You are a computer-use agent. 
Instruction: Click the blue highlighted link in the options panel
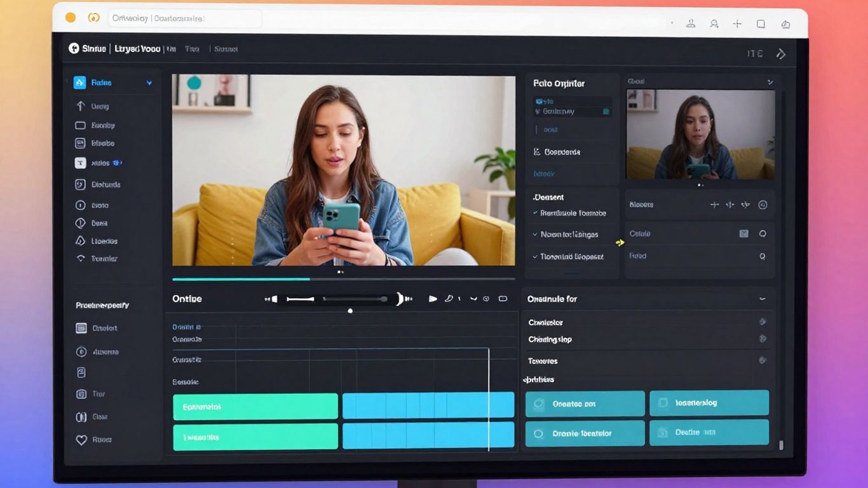pos(543,173)
